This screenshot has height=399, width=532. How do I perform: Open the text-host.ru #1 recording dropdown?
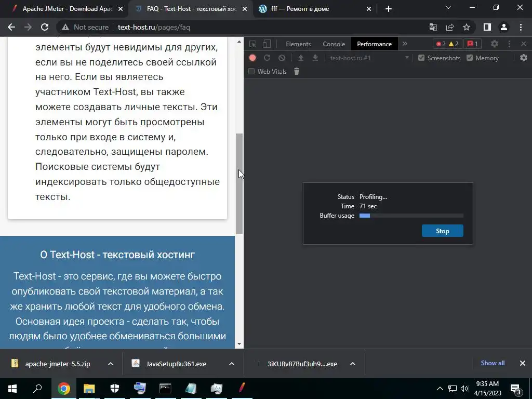pos(369,58)
